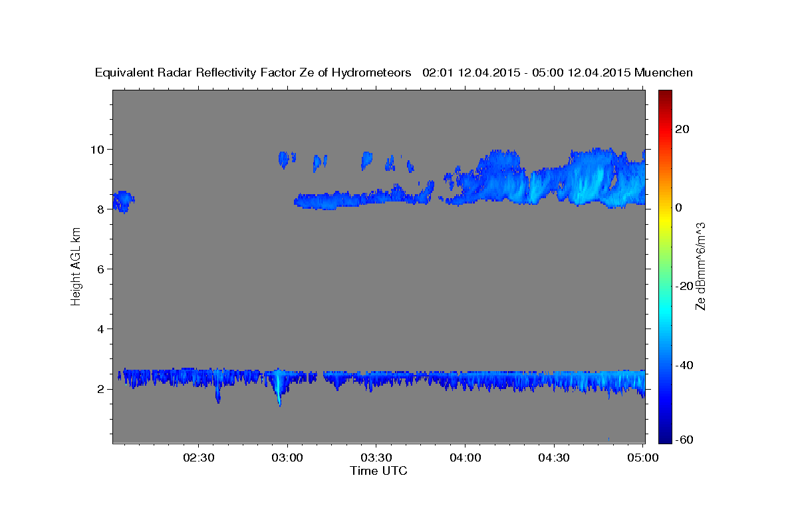This screenshot has width=798, height=532.
Task: Click the colorbar tick value '0'
Action: pos(678,207)
